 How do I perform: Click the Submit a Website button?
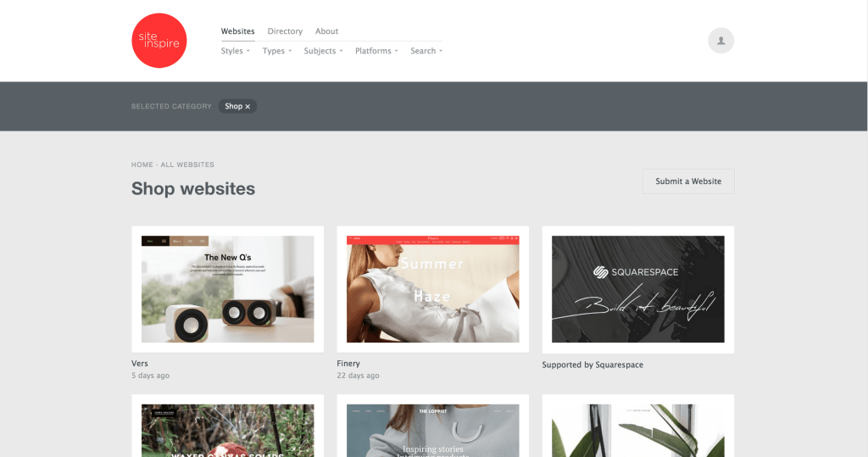[688, 181]
